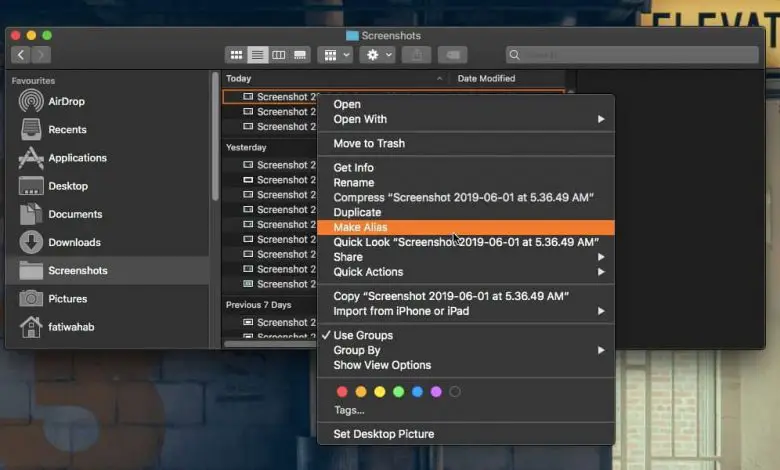The image size is (780, 470).
Task: Click the Share toolbar button
Action: coord(416,55)
